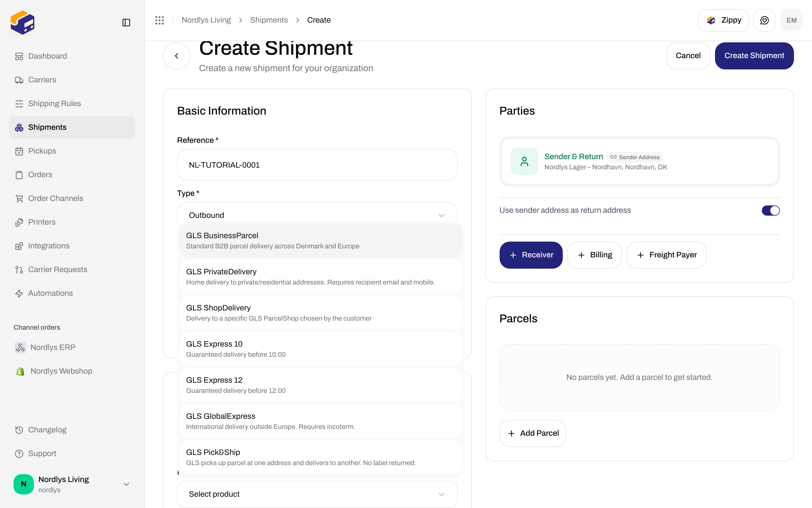
Task: Add a Billing party
Action: coord(594,255)
